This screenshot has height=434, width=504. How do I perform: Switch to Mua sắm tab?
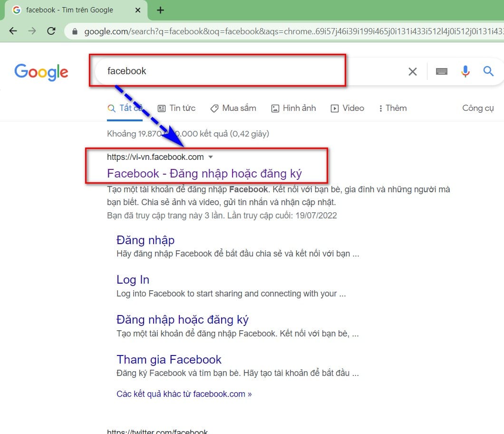click(233, 108)
